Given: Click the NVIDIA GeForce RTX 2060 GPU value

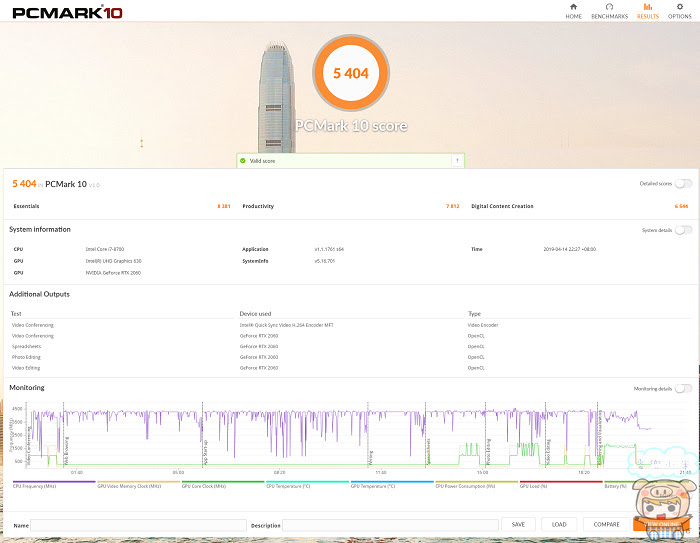Looking at the screenshot, I should click(x=113, y=273).
